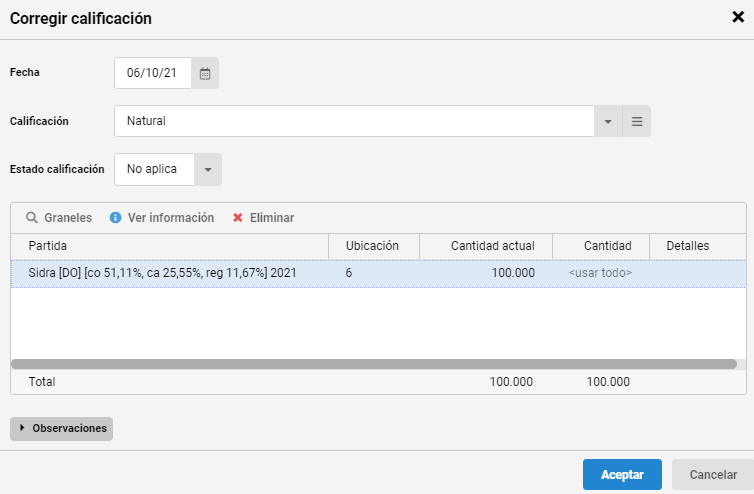Screen dimensions: 754x494
Task: Click the <usar todo> quantity cell
Action: pyautogui.click(x=601, y=273)
